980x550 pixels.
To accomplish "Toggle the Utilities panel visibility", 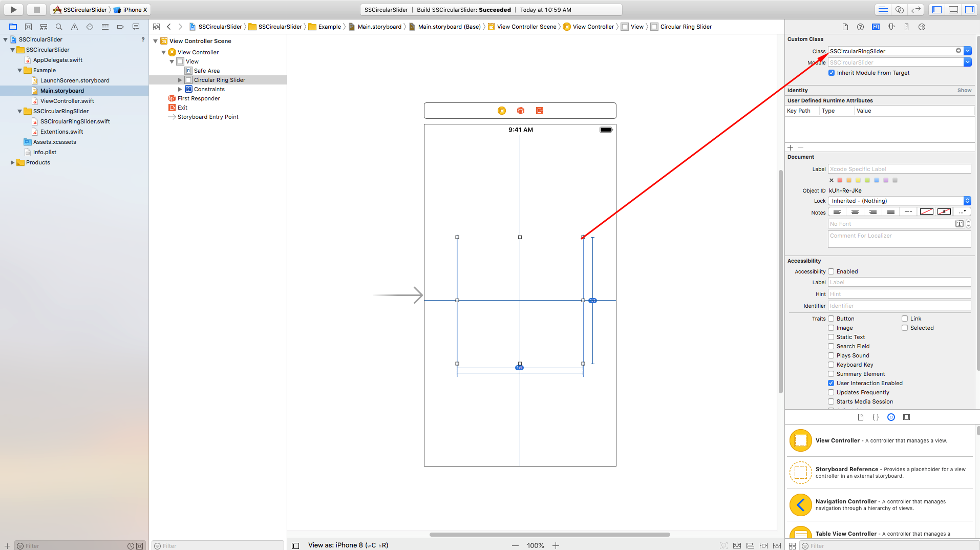I will (970, 10).
